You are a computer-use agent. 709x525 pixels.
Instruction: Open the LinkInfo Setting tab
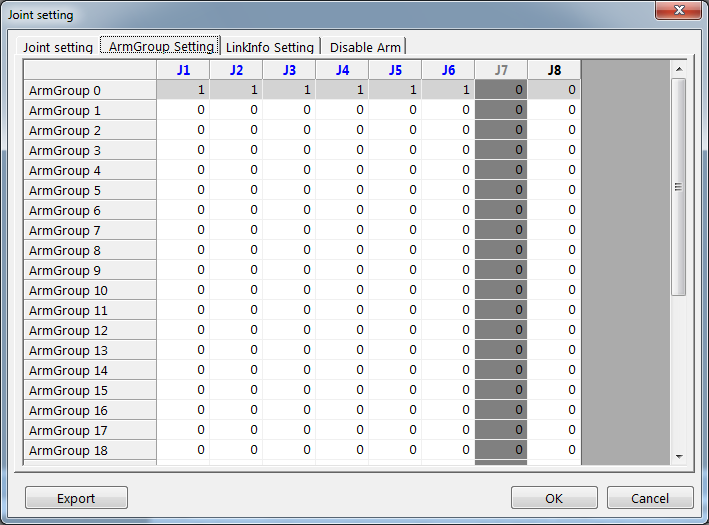coord(269,47)
